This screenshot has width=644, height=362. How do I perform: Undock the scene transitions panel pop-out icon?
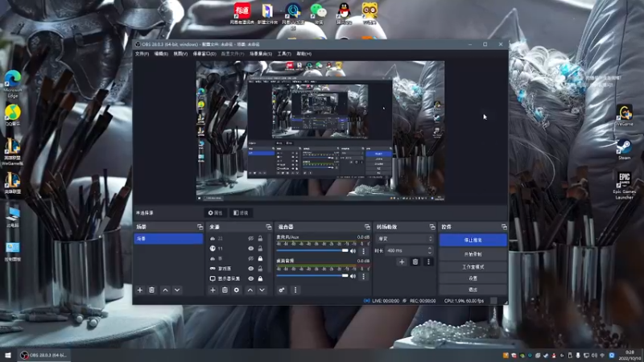click(x=432, y=227)
